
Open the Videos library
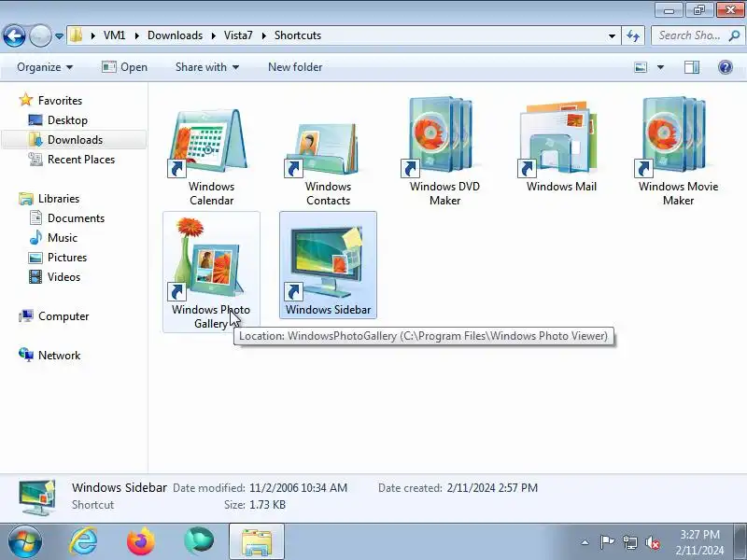coord(63,276)
